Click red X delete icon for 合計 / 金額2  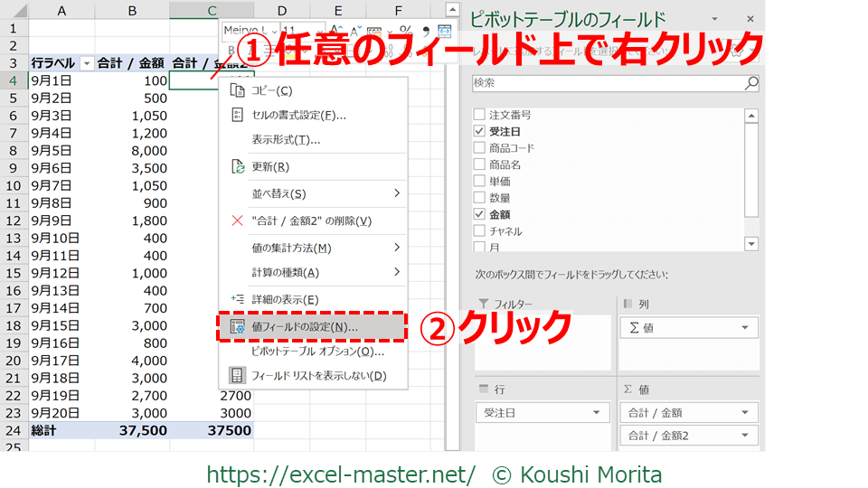pyautogui.click(x=238, y=221)
